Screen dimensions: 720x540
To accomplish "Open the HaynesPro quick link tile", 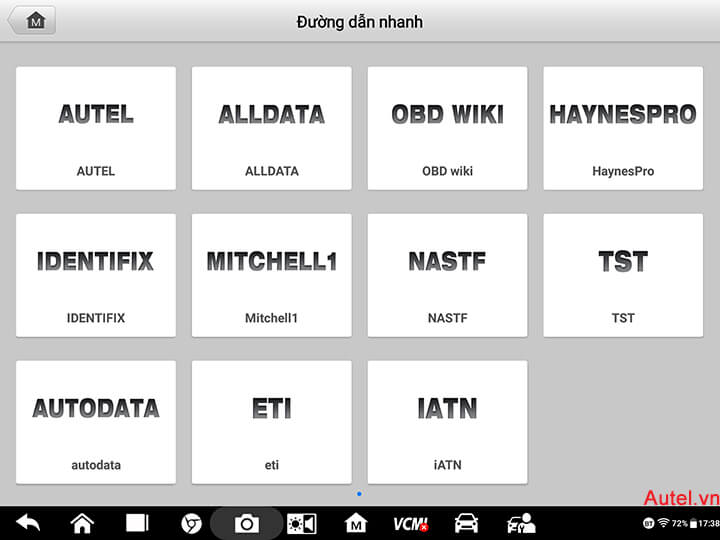I will pyautogui.click(x=623, y=128).
